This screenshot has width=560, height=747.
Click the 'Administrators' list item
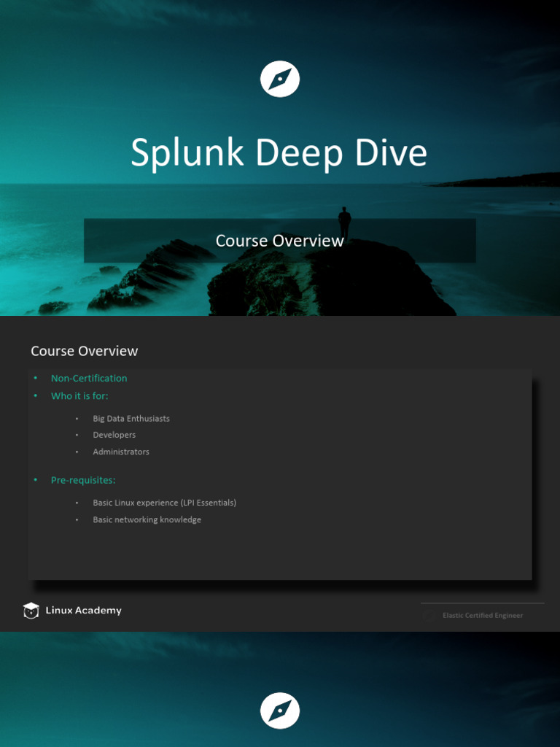tap(121, 452)
